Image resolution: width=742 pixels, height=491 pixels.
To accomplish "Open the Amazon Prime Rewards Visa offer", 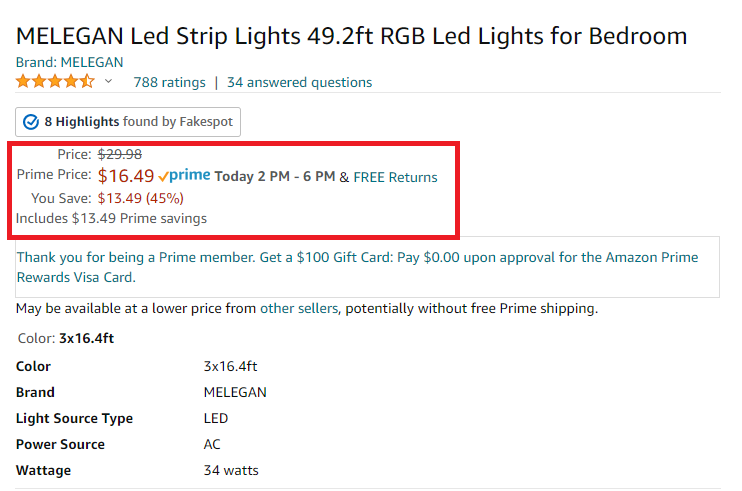I will 357,267.
